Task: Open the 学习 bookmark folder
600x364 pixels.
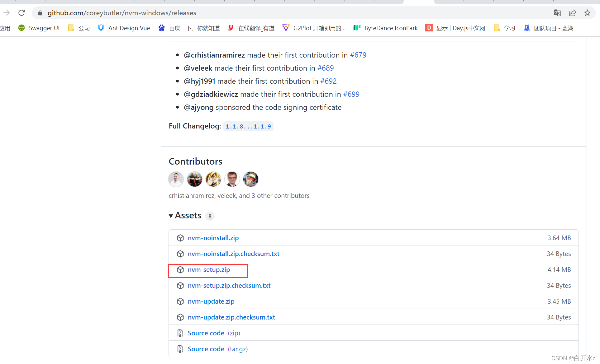Action: point(505,28)
